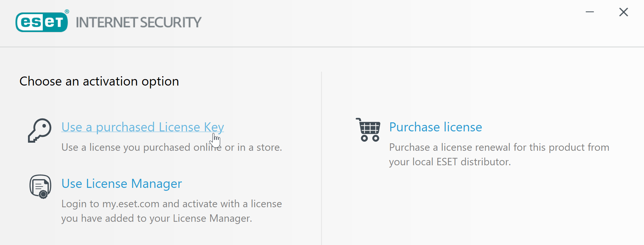
Task: Click the empty header area beside product title
Action: tap(387, 23)
